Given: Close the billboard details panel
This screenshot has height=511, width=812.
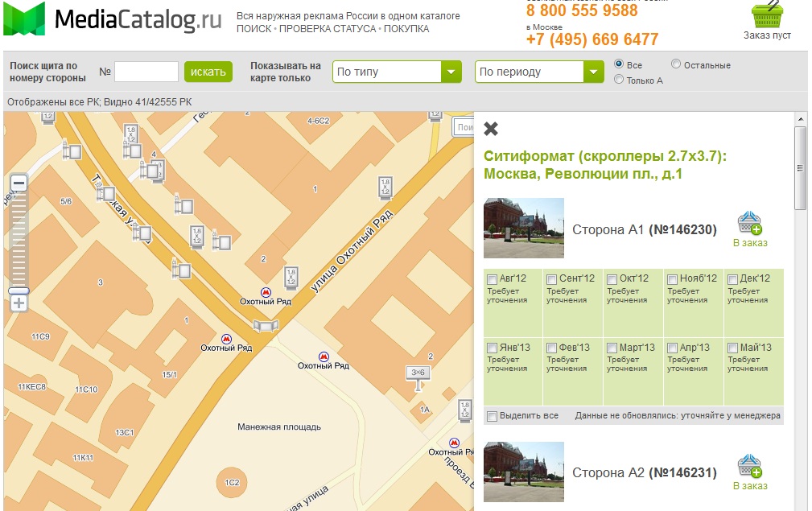Looking at the screenshot, I should [x=491, y=129].
